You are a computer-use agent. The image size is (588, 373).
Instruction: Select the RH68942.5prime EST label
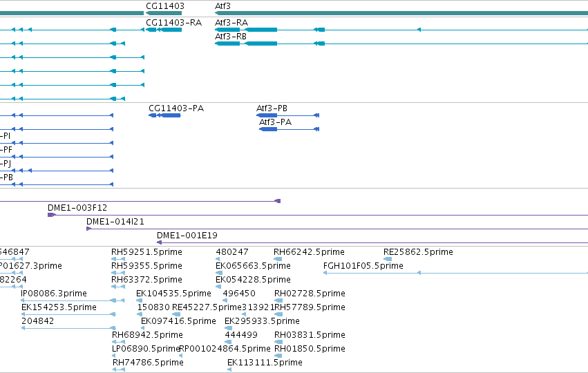click(x=147, y=335)
